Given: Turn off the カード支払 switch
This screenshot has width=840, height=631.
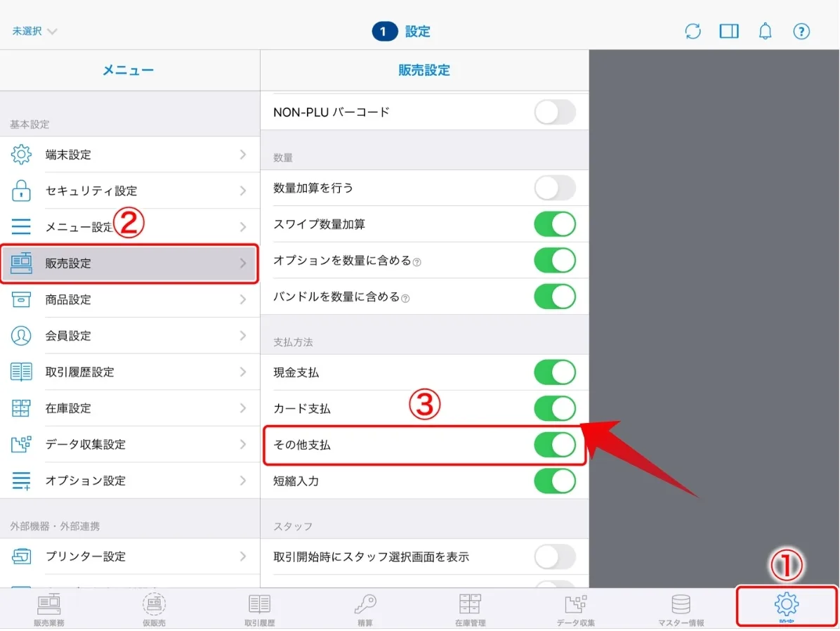Looking at the screenshot, I should pos(554,408).
